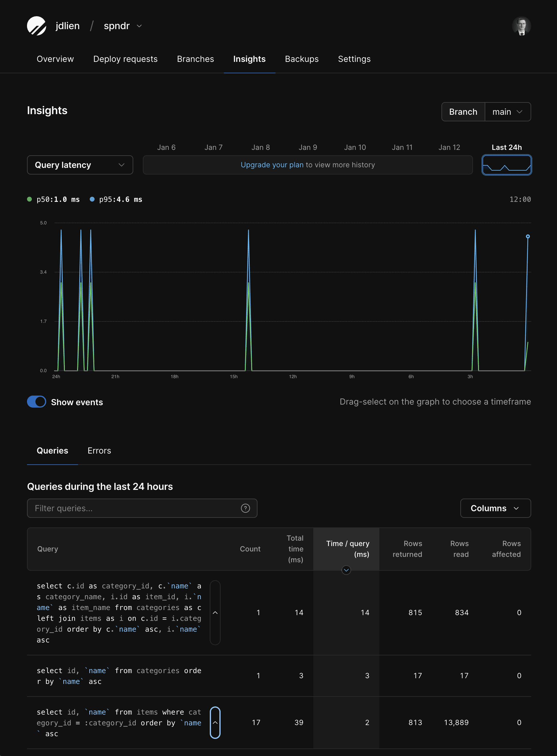The image size is (557, 756).
Task: Click the sort arrow under Time / query
Action: click(x=346, y=570)
